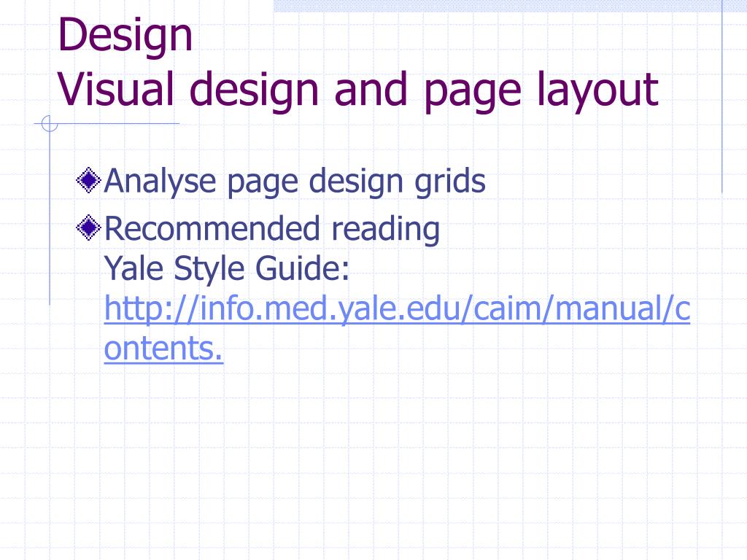The width and height of the screenshot is (747, 560).
Task: Click the "Design" heading line
Action: click(125, 35)
